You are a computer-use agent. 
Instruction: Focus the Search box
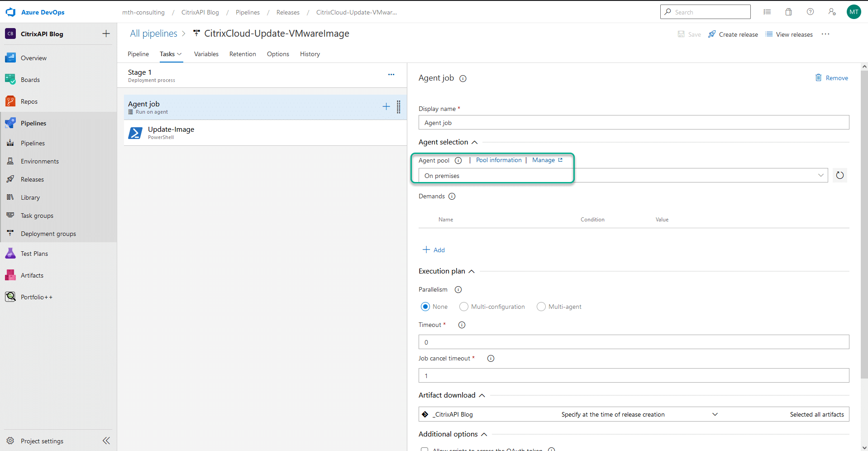(705, 12)
